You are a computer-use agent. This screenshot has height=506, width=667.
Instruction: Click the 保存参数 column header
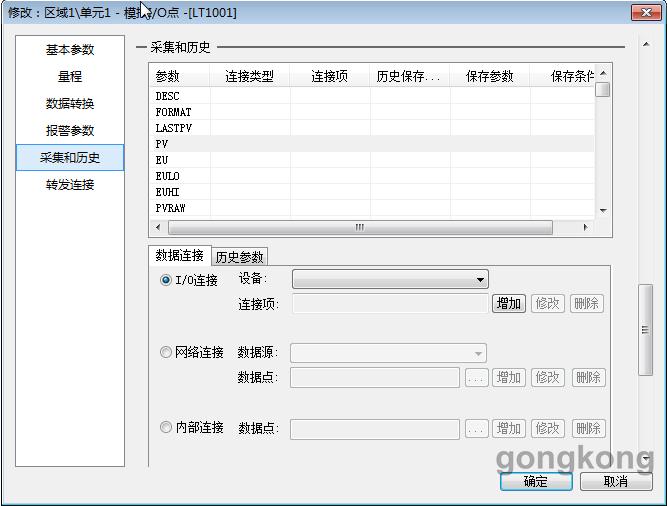pyautogui.click(x=490, y=77)
